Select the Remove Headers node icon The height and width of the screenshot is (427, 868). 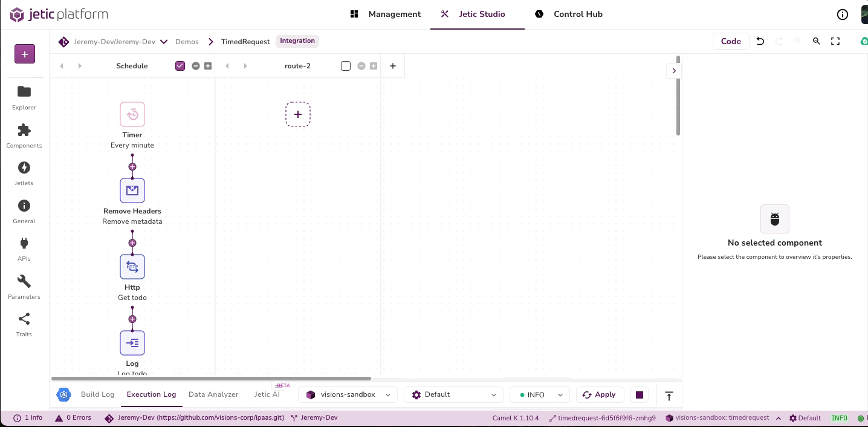(x=132, y=191)
